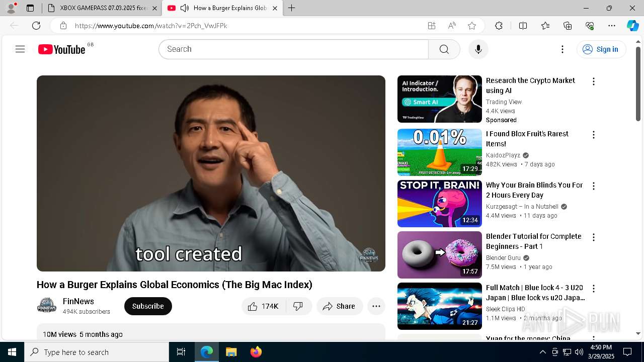Click the taskbar Type here to search box
Screen dimensions: 644x362
click(97, 352)
